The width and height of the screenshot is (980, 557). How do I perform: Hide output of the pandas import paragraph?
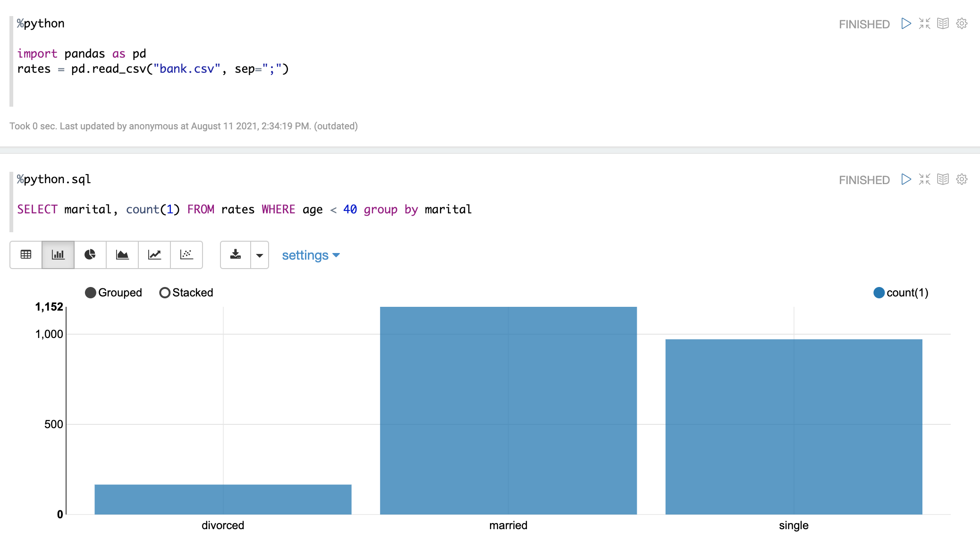tap(943, 24)
